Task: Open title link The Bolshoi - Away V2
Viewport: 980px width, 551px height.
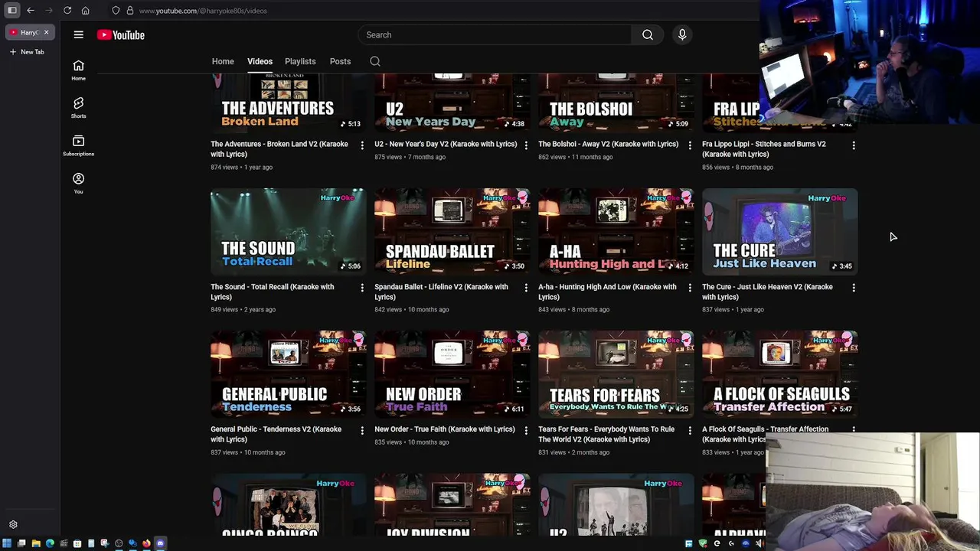Action: click(608, 144)
